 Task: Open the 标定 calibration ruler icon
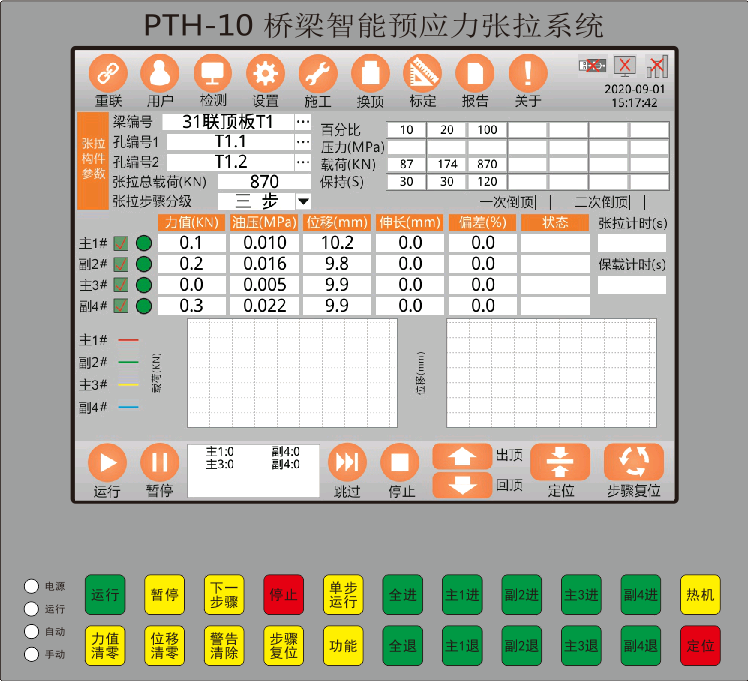point(422,73)
